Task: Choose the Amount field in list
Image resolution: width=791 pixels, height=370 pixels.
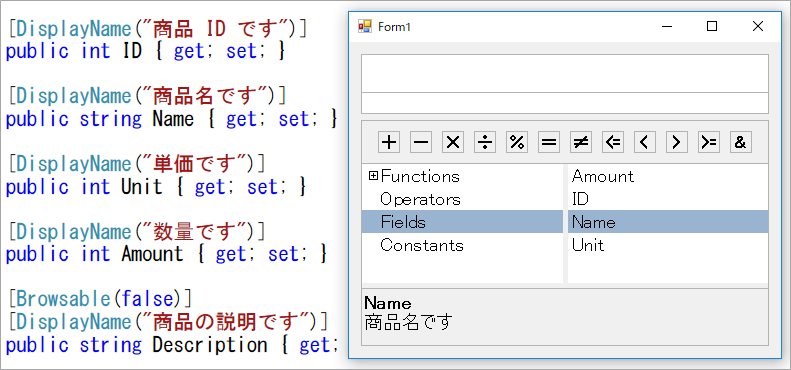Action: [x=603, y=176]
